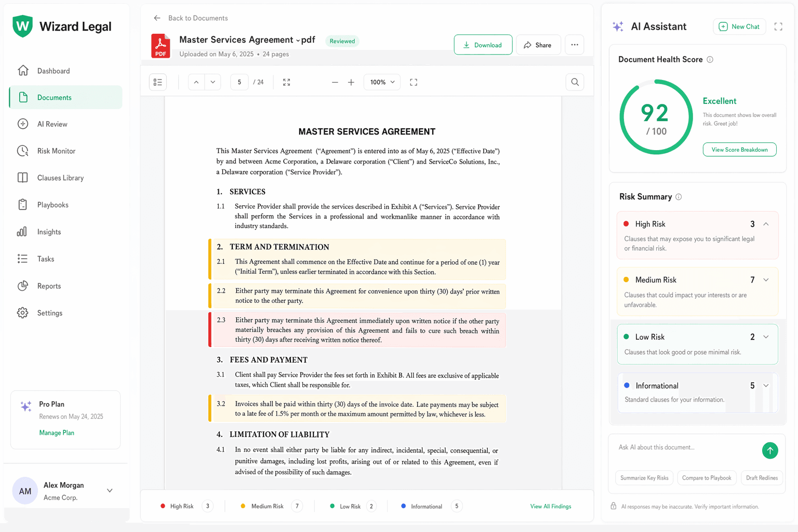Select Documents in the sidebar
The height and width of the screenshot is (532, 798).
(x=65, y=97)
